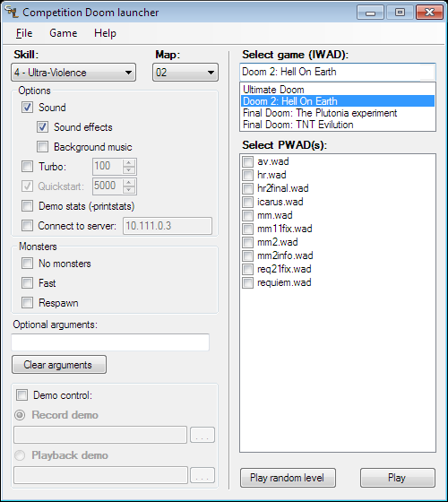Toggle the Sound checkbox
The height and width of the screenshot is (502, 448).
(x=27, y=108)
